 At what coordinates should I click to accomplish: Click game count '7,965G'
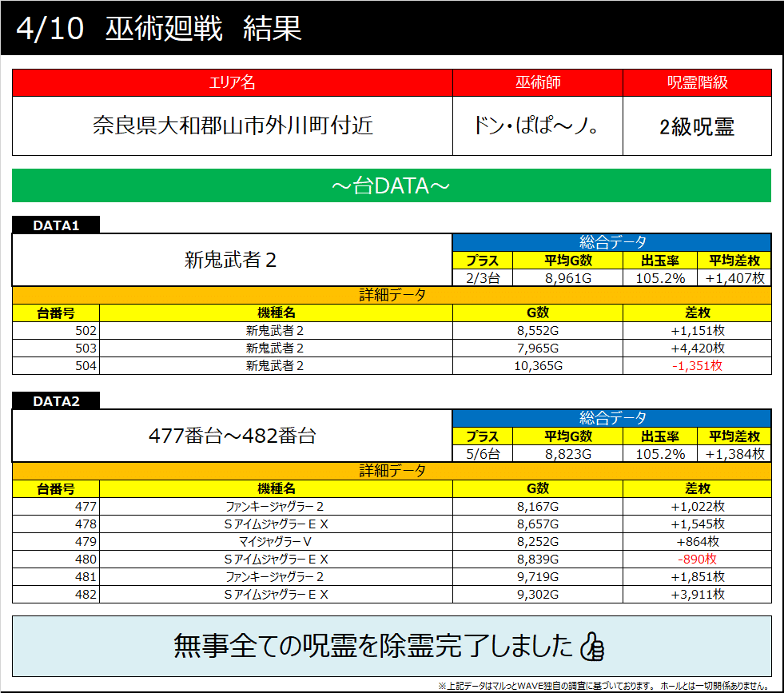tap(538, 348)
